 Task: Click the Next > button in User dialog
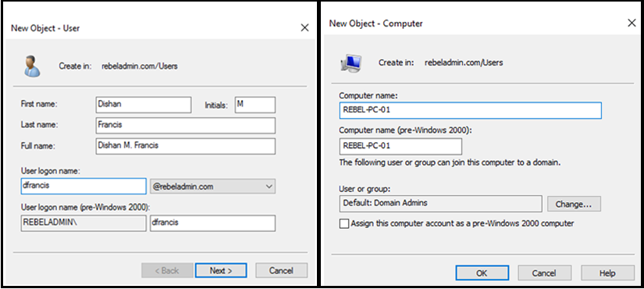(x=221, y=270)
